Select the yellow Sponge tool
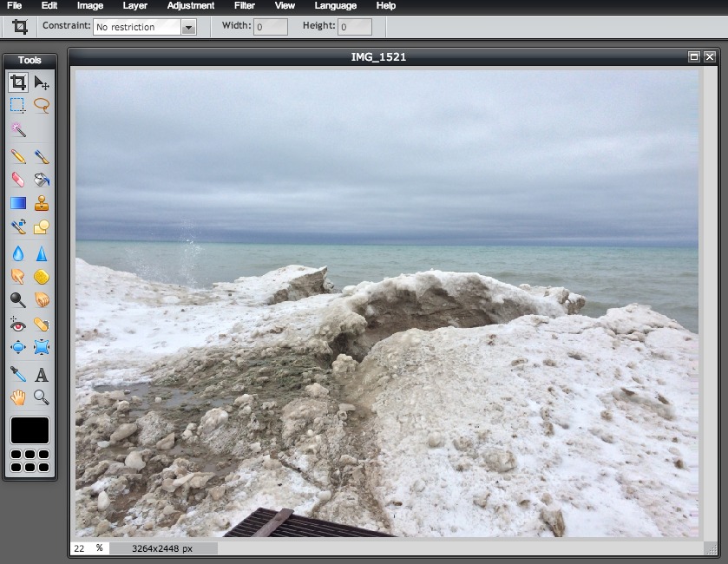728x564 pixels. [42, 277]
